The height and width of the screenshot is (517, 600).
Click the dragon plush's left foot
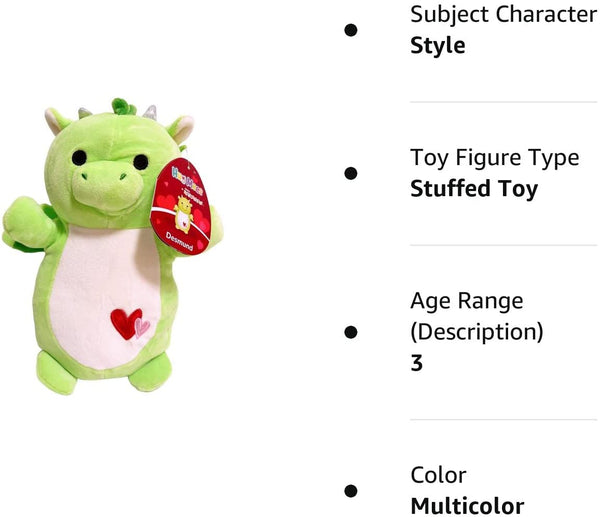pyautogui.click(x=56, y=373)
